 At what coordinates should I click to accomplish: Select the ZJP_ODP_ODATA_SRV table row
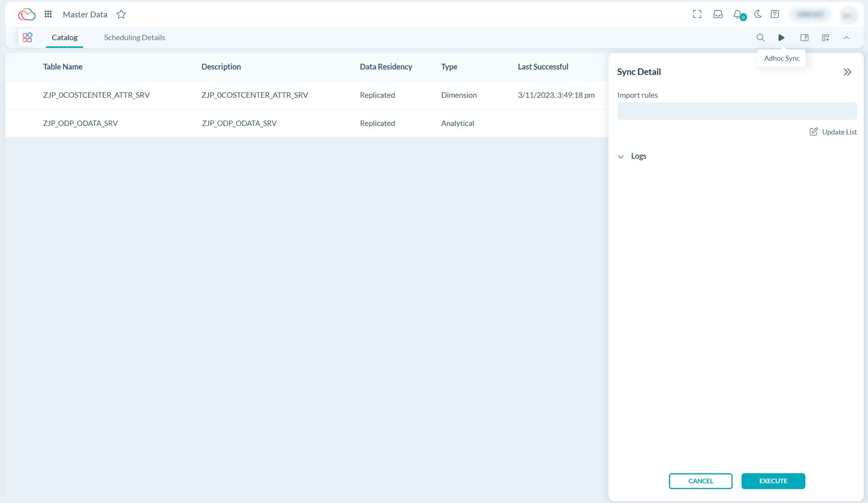coord(80,123)
